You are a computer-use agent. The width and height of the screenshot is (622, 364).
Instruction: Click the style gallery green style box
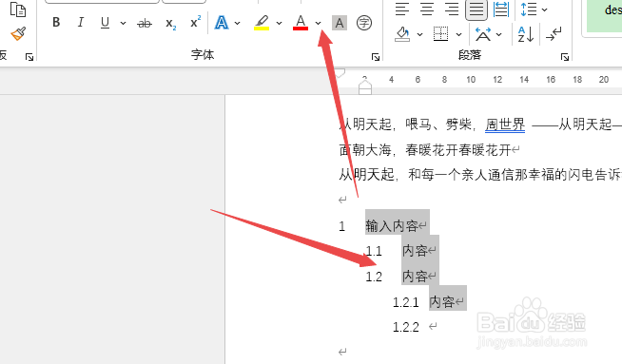(604, 16)
